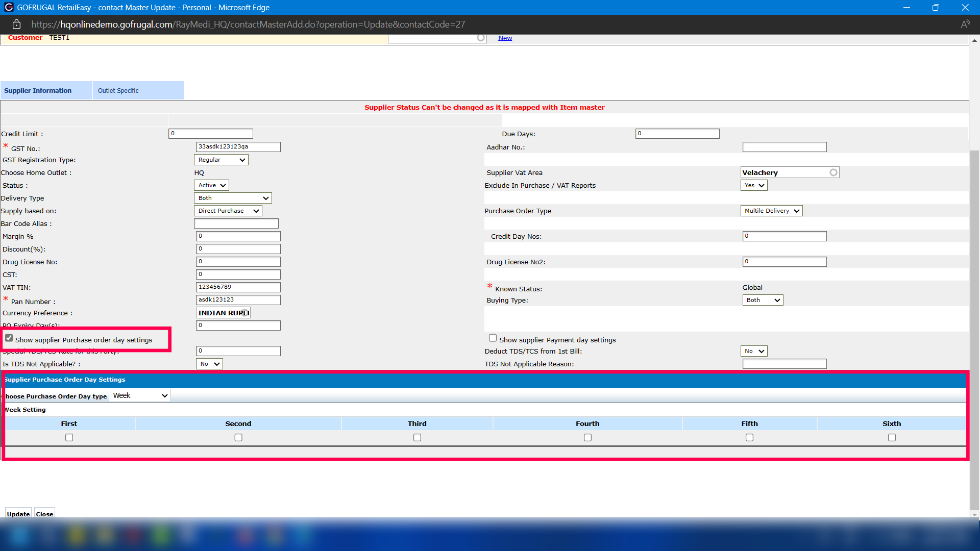980x551 pixels.
Task: Click the search circle icon beside New link
Action: tap(480, 38)
